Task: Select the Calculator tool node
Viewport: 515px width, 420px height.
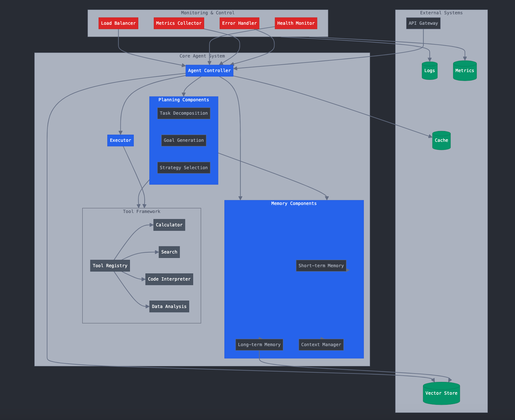Action: click(x=169, y=225)
